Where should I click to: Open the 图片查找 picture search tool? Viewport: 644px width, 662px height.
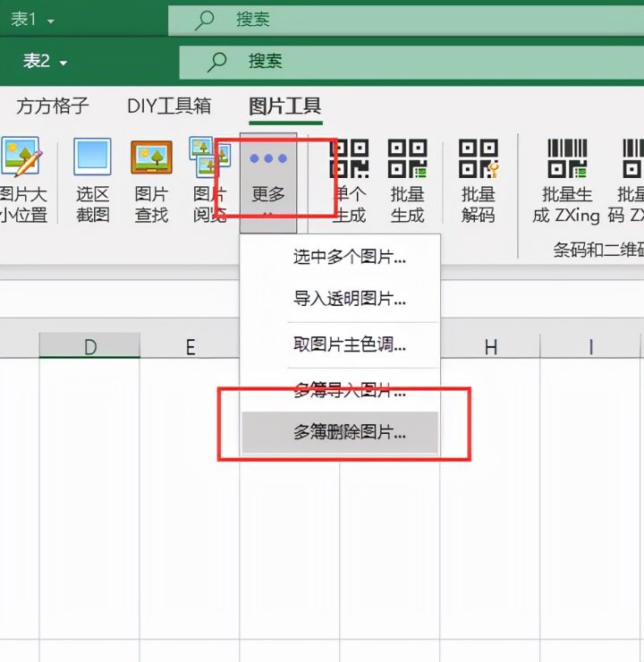coord(151,180)
